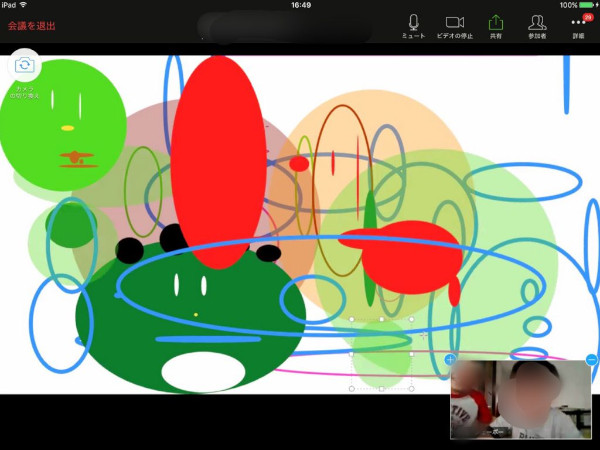600x450 pixels.
Task: Switch camera using the round camera icon
Action: pos(25,66)
